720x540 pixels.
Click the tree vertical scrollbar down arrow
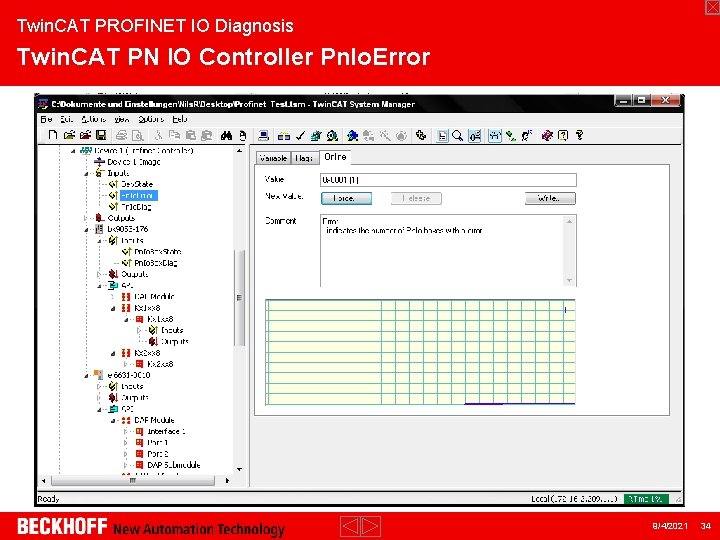pyautogui.click(x=240, y=469)
